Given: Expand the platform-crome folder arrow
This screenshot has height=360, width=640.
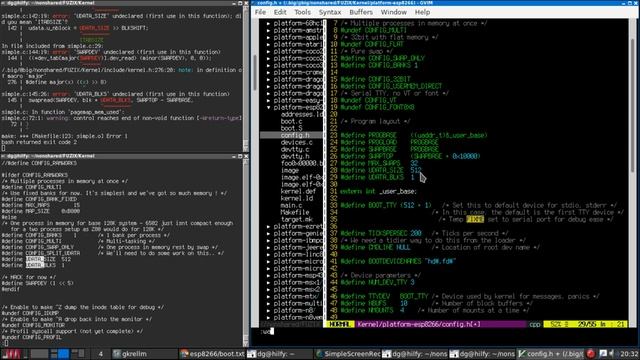Looking at the screenshot, I should tap(268, 73).
